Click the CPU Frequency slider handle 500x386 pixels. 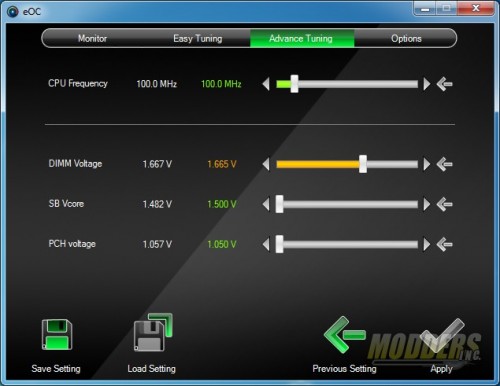click(x=294, y=84)
